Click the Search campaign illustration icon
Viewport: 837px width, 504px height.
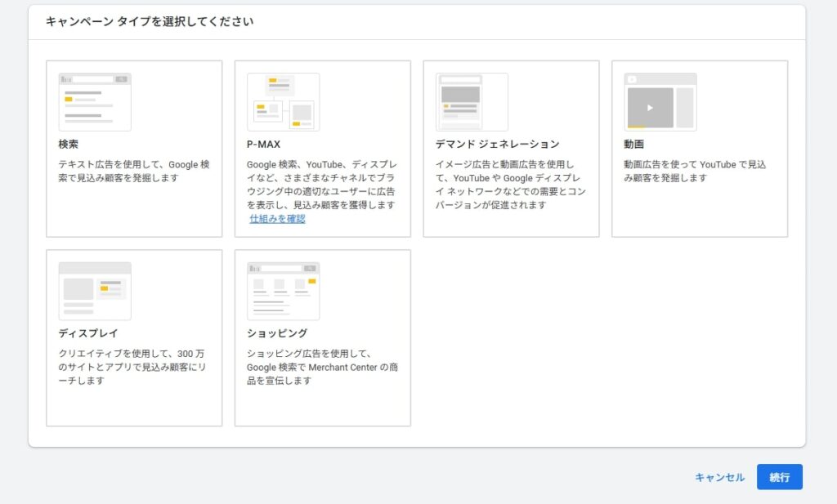[95, 102]
